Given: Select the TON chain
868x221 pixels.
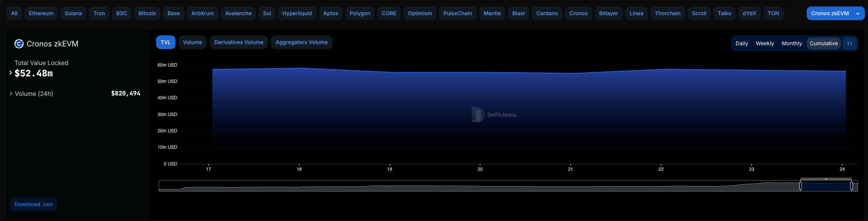Looking at the screenshot, I should [773, 13].
